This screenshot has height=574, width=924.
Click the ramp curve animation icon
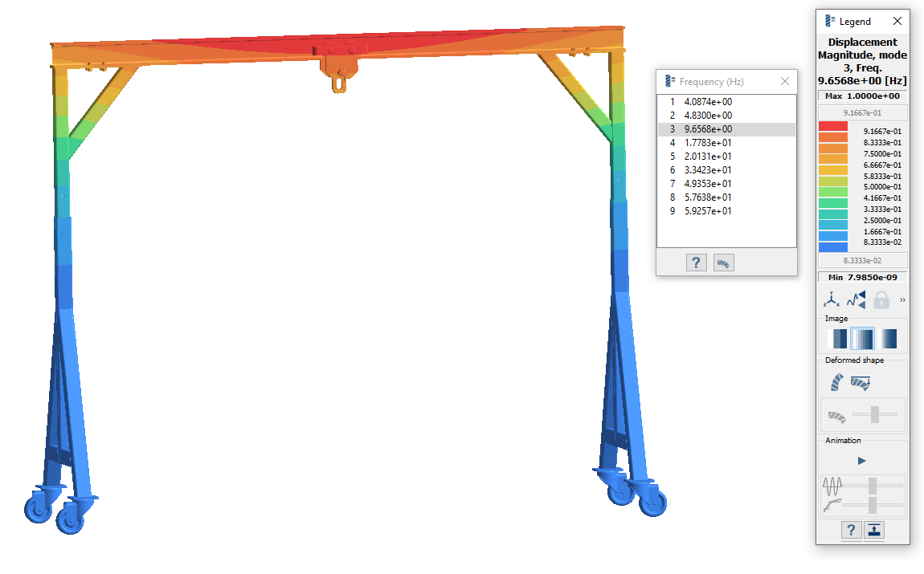832,505
